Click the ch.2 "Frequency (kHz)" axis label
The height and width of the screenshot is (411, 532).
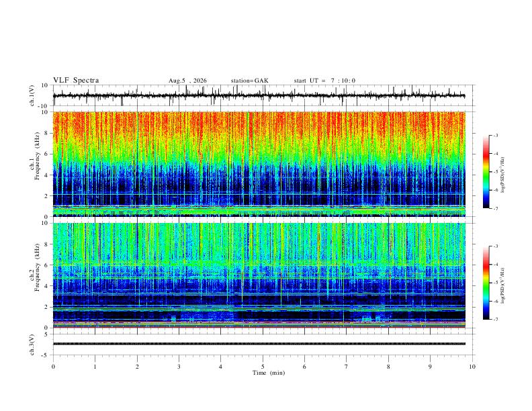point(37,267)
